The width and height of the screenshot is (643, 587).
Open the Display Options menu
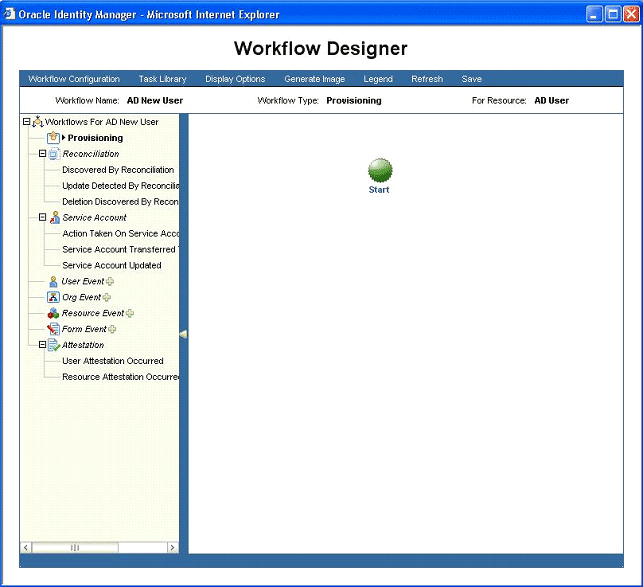click(235, 79)
